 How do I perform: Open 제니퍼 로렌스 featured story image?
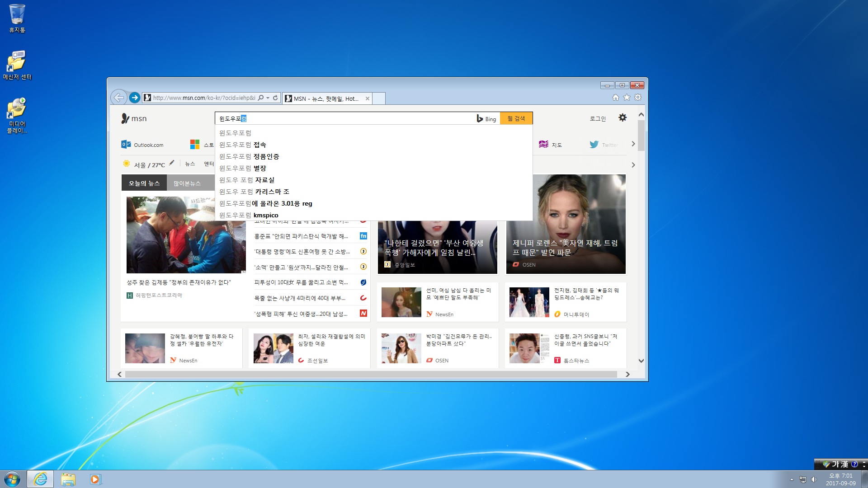click(566, 224)
